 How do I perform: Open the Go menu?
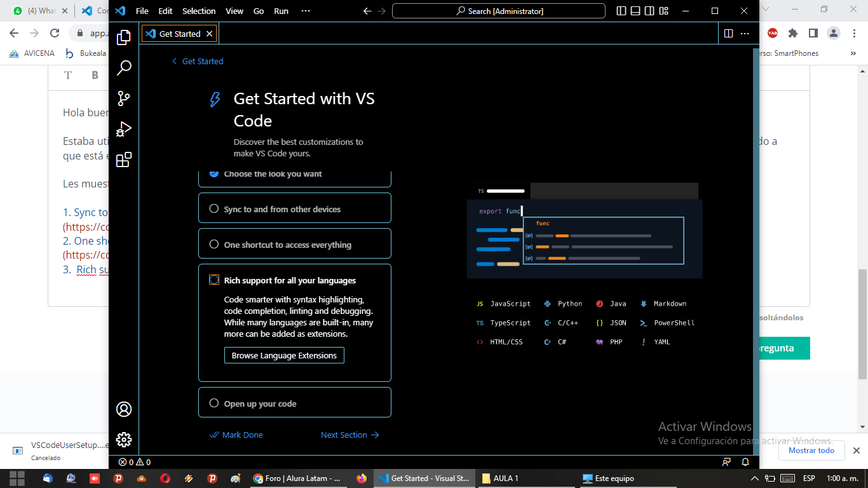259,11
